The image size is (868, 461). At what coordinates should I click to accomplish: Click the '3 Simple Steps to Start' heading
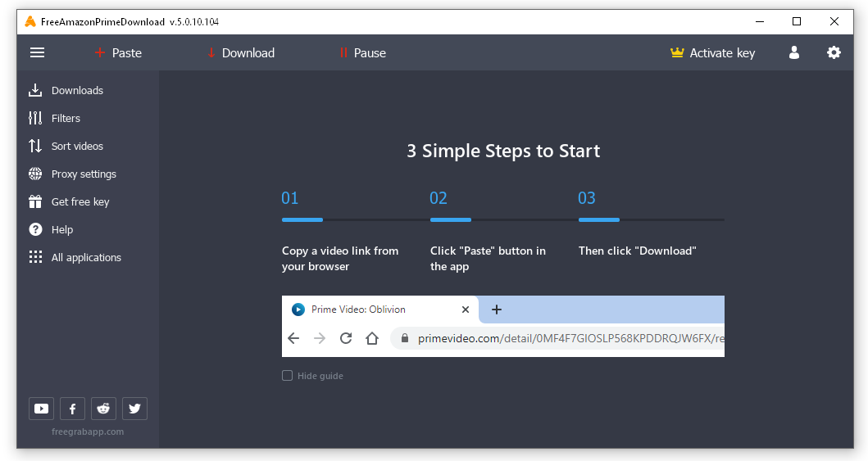pos(503,151)
